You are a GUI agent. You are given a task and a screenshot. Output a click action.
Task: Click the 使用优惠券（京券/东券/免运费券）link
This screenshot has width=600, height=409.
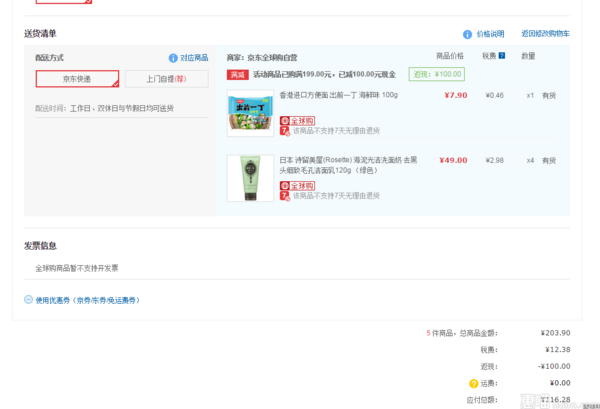point(88,300)
